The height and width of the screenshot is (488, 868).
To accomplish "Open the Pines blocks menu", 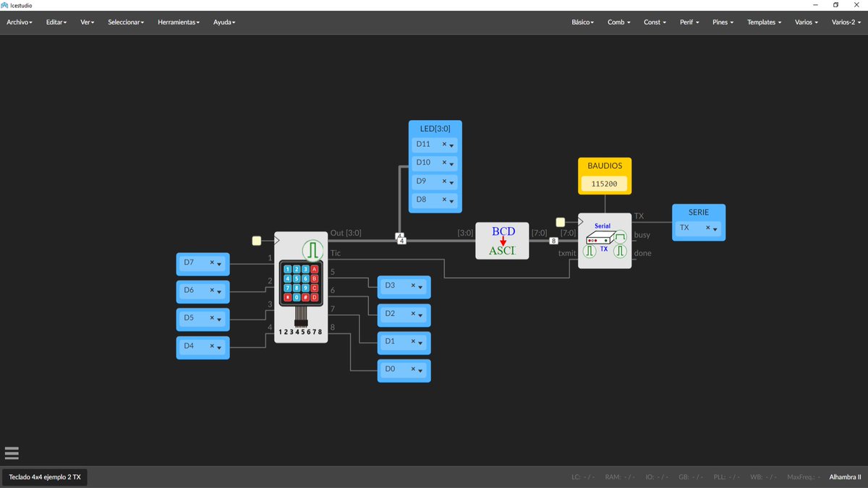I will pos(723,22).
